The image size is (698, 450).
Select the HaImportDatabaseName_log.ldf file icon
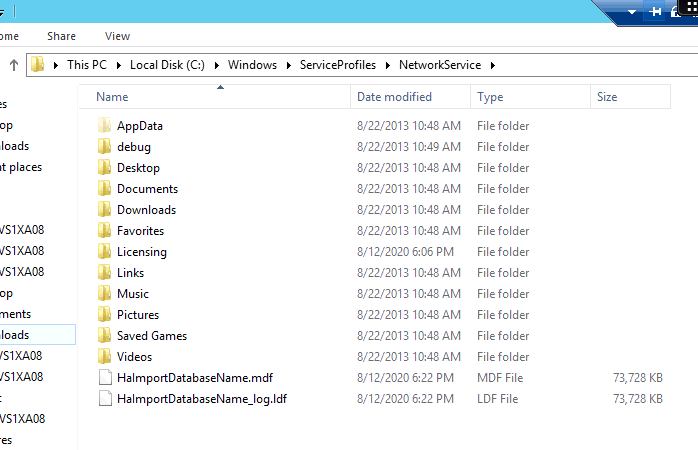click(x=105, y=398)
